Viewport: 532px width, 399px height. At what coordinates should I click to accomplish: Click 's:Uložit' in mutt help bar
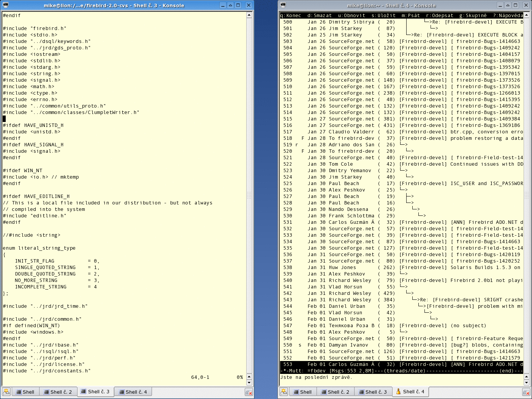[383, 16]
